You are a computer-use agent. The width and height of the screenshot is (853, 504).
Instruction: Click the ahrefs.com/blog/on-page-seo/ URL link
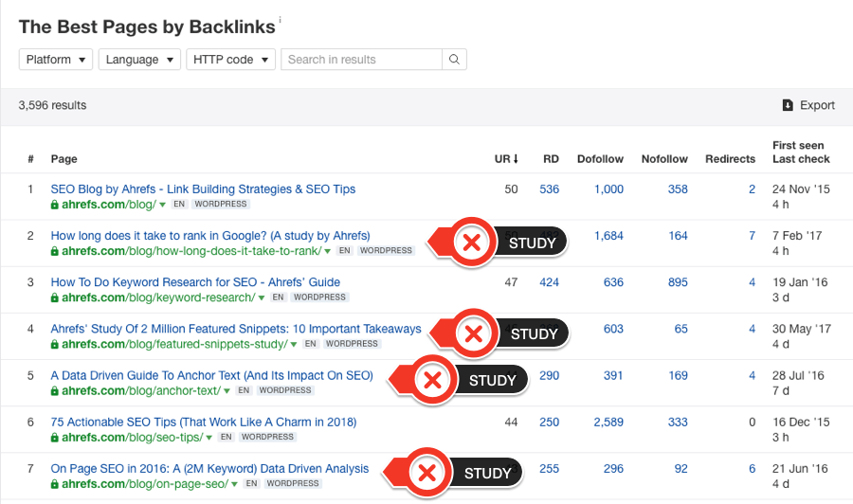pyautogui.click(x=145, y=484)
